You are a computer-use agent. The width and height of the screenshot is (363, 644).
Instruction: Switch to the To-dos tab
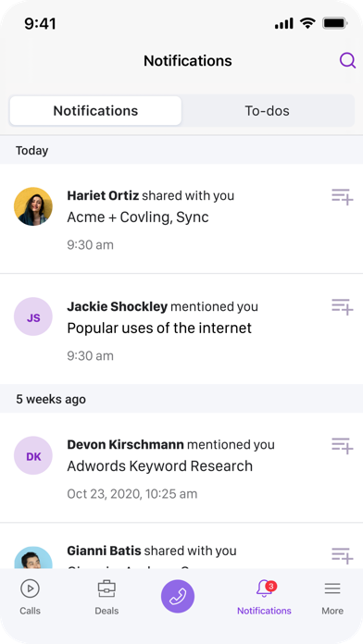pos(268,110)
